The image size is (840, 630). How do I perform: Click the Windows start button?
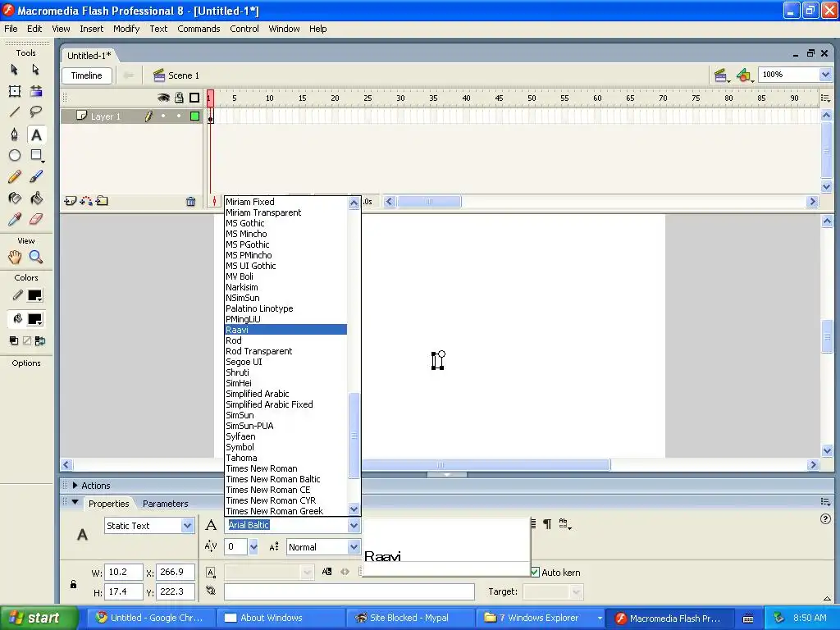click(39, 618)
